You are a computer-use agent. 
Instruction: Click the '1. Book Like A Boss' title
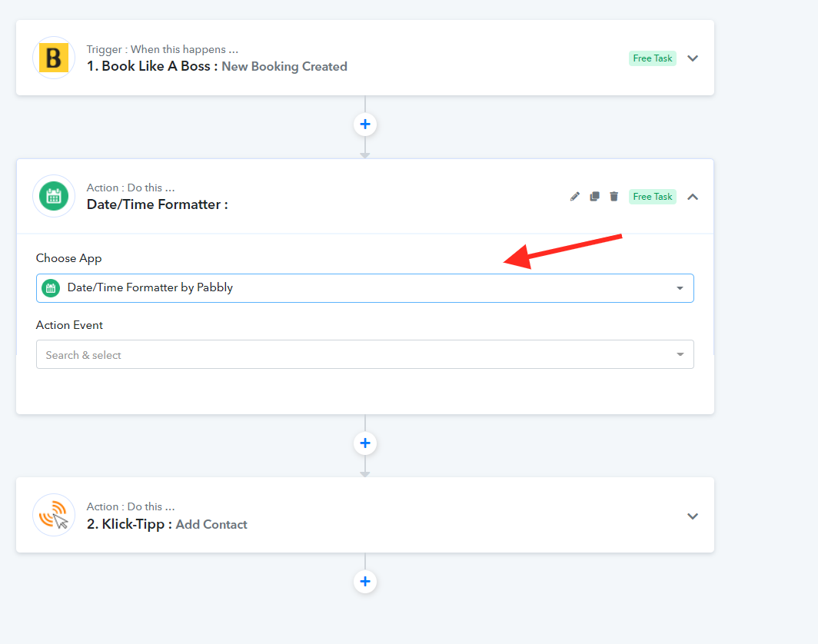[151, 66]
